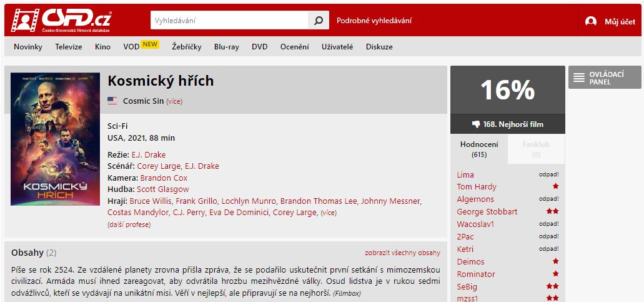Open user Deimos' profile

tap(471, 262)
